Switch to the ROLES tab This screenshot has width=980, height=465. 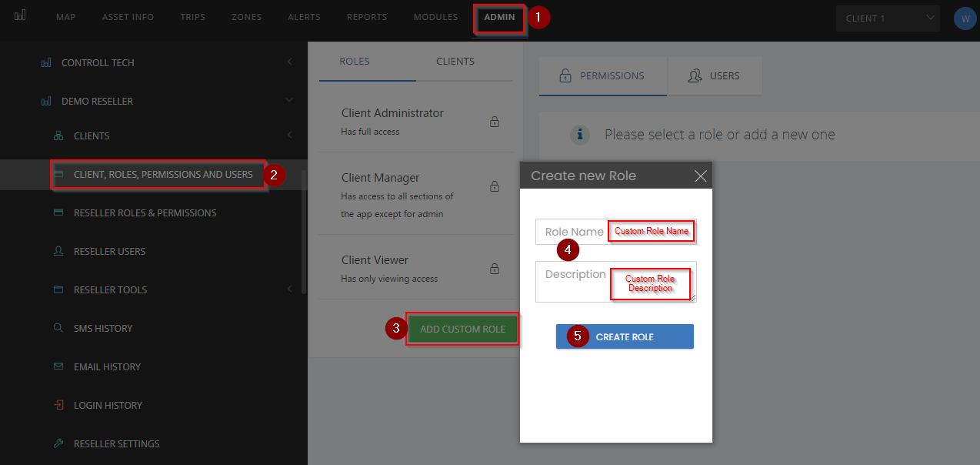tap(355, 61)
